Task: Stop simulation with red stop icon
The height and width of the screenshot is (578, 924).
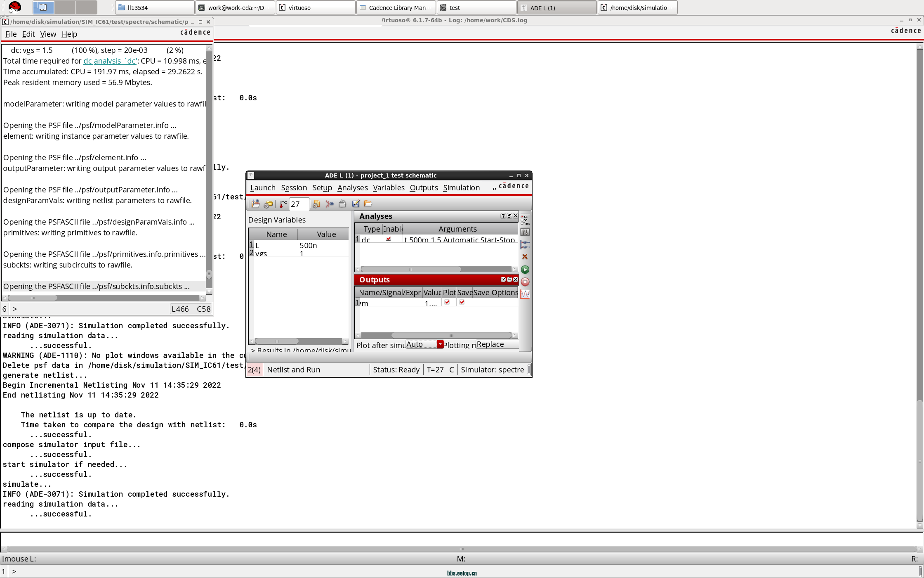Action: click(x=525, y=282)
